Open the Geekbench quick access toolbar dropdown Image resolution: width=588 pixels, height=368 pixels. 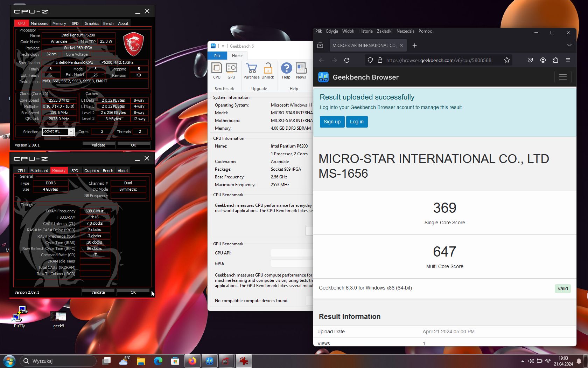pos(223,46)
